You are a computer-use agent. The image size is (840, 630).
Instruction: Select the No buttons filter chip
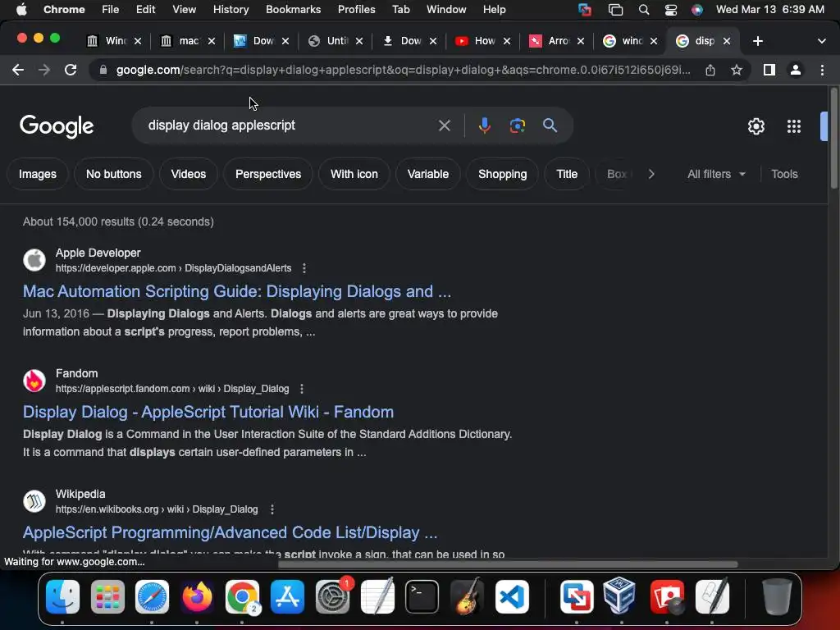click(113, 174)
